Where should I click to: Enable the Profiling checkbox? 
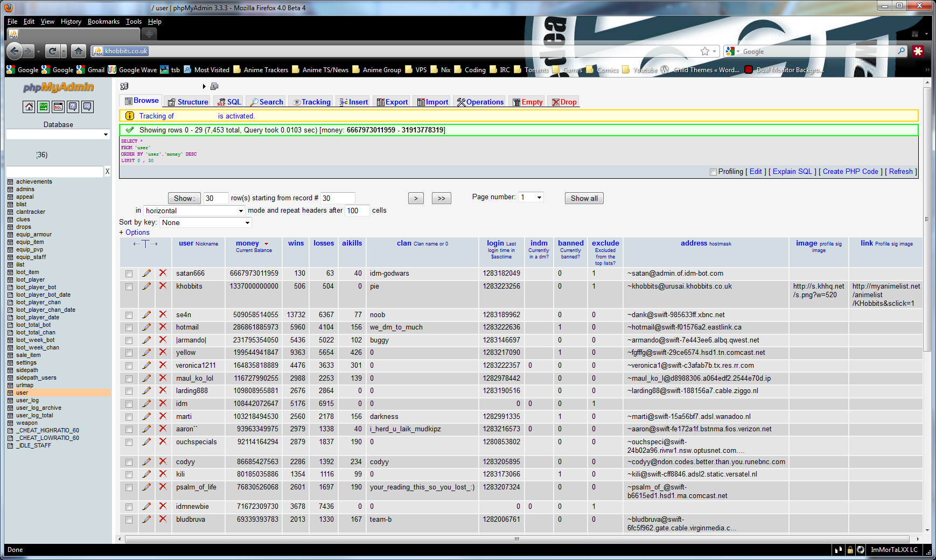pos(713,172)
